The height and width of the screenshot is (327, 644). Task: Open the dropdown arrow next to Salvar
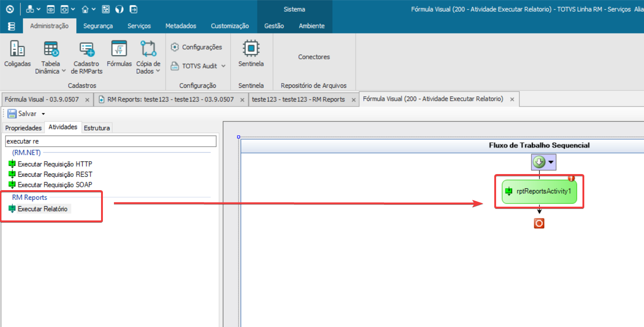[x=43, y=114]
